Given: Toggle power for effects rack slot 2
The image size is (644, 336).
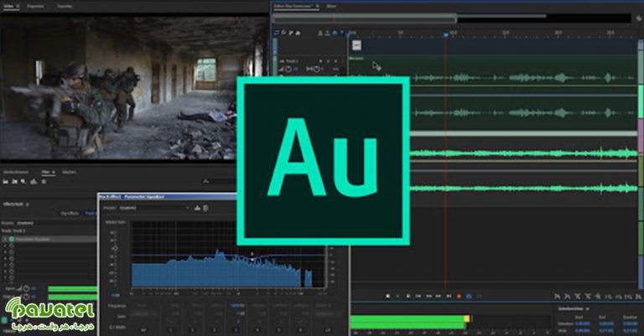Looking at the screenshot, I should (x=12, y=246).
